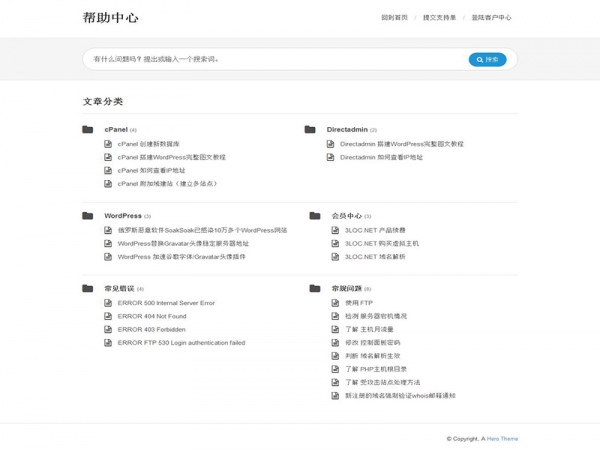The image size is (600, 450).
Task: Open cPanel 搭建WordPress完整图文教程 article
Action: click(171, 157)
